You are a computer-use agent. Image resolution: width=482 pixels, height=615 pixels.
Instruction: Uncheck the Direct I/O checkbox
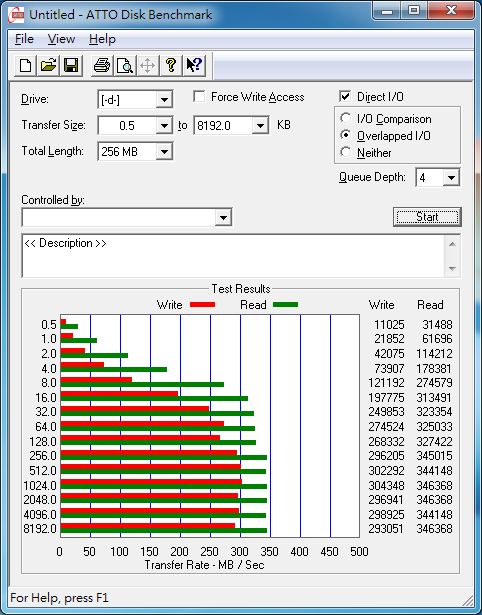click(345, 96)
